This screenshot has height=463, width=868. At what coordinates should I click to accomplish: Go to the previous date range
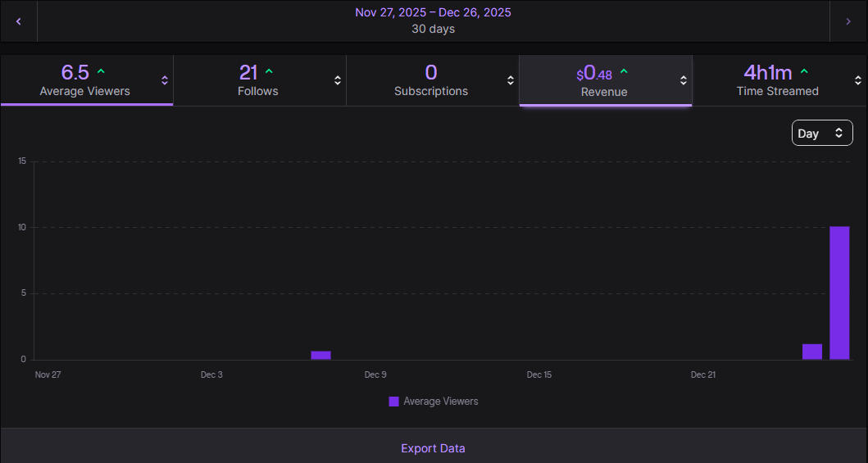[x=19, y=21]
